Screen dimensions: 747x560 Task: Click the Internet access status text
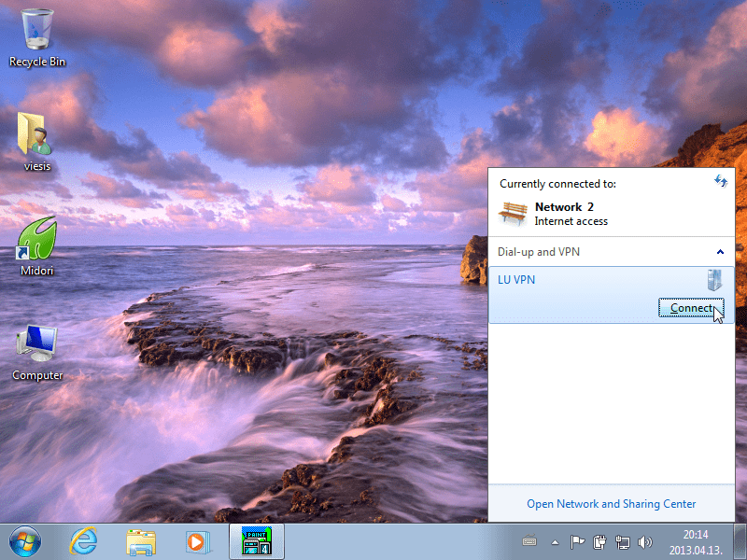point(571,221)
